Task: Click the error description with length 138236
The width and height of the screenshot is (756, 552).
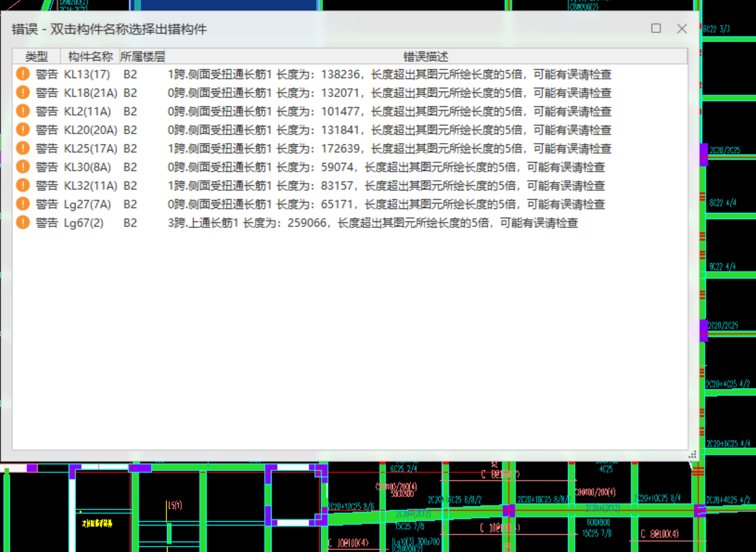Action: tap(390, 74)
